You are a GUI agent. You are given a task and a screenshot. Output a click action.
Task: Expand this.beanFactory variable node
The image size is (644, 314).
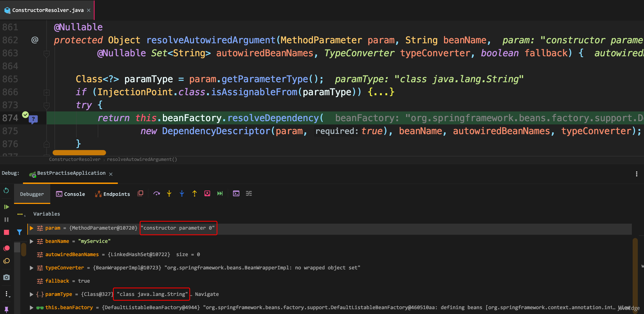tap(32, 308)
